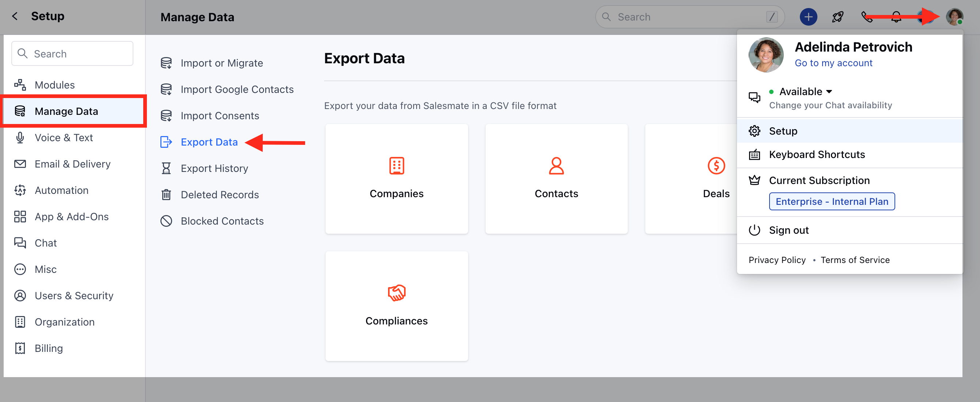Click the Enterprise - Internal Plan button
980x402 pixels.
[832, 202]
